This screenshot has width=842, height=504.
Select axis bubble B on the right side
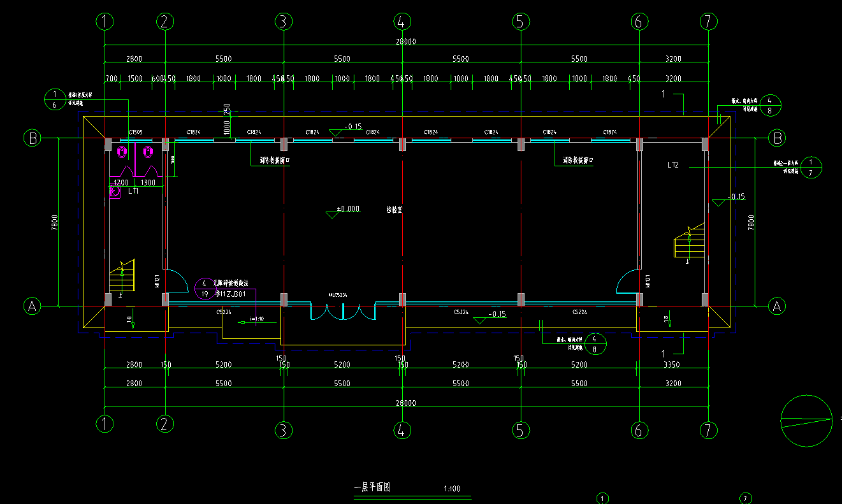tap(776, 138)
